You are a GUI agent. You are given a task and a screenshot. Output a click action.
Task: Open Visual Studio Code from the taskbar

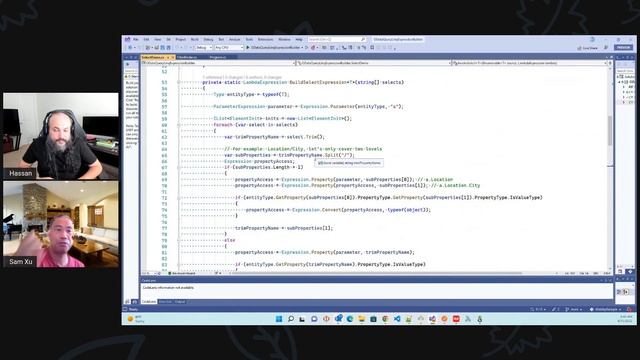(397, 319)
